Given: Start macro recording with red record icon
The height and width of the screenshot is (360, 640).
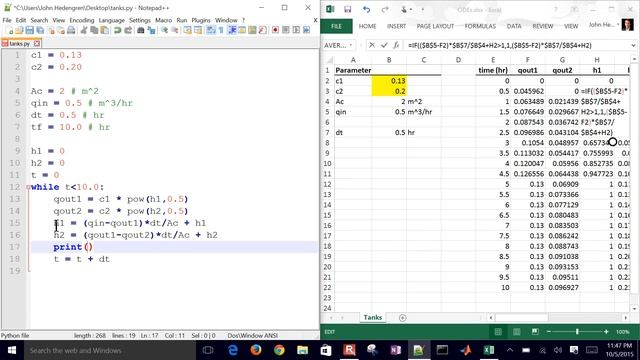Looking at the screenshot, I should [x=275, y=30].
